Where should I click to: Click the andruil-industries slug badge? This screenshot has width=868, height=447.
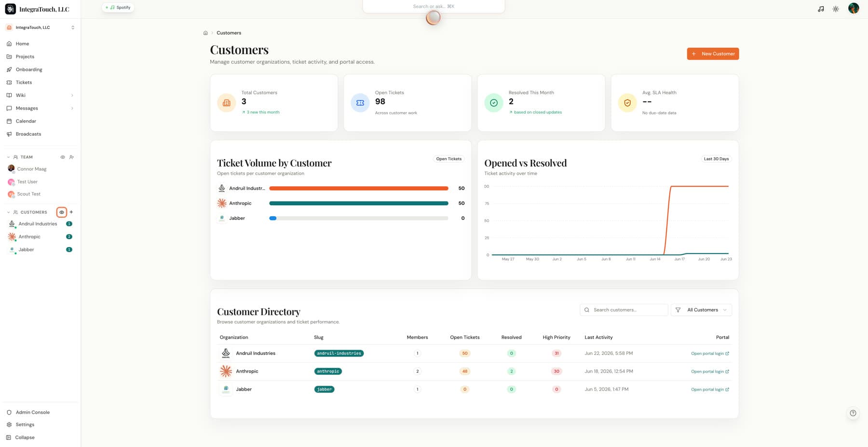coord(339,353)
